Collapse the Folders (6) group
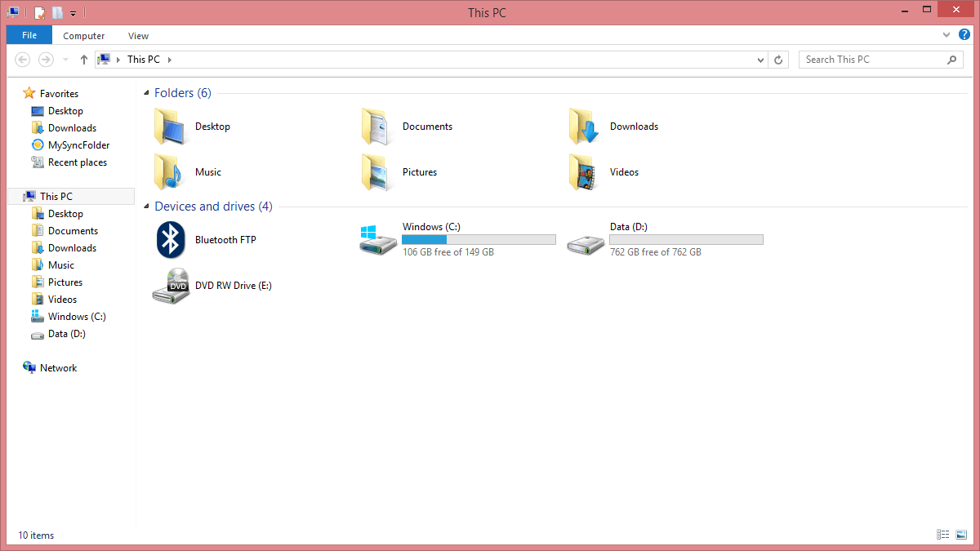980x551 pixels. point(147,93)
